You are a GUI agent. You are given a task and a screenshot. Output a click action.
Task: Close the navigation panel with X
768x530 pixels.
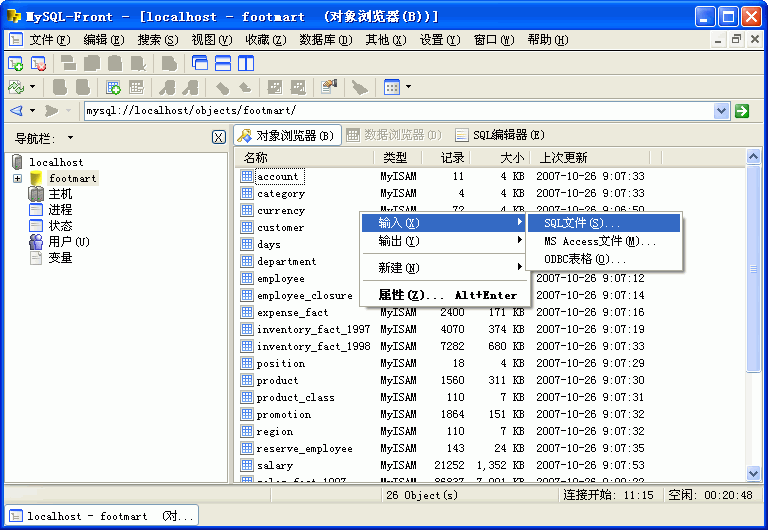coord(219,137)
